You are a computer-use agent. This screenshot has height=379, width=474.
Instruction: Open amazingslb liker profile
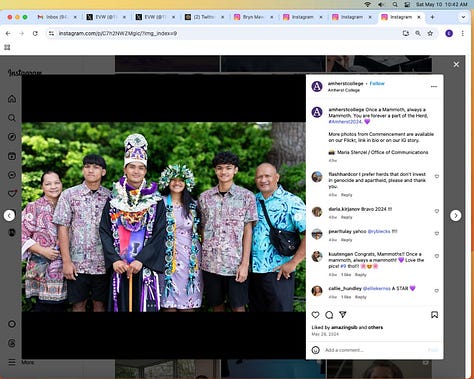(x=344, y=327)
